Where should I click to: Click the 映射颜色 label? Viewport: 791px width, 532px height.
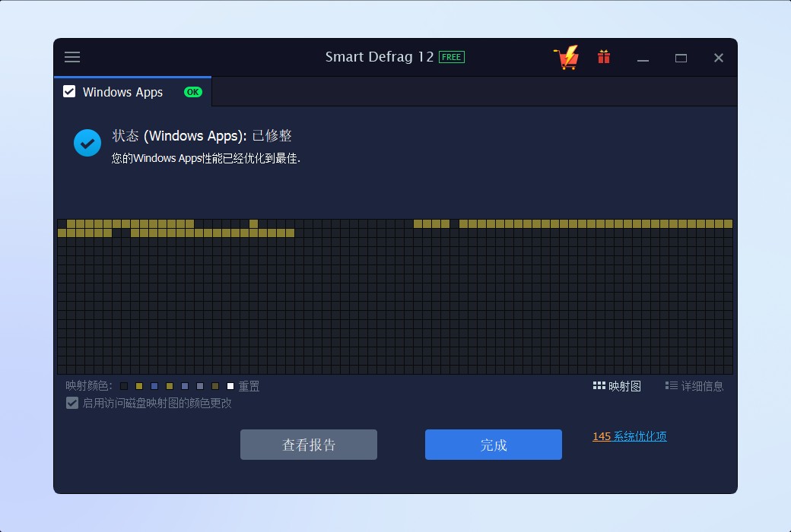[89, 386]
